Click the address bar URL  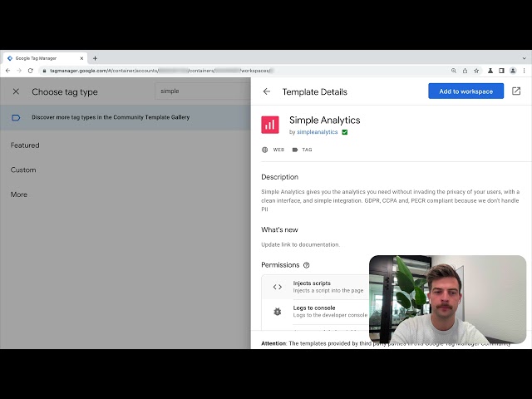point(161,71)
